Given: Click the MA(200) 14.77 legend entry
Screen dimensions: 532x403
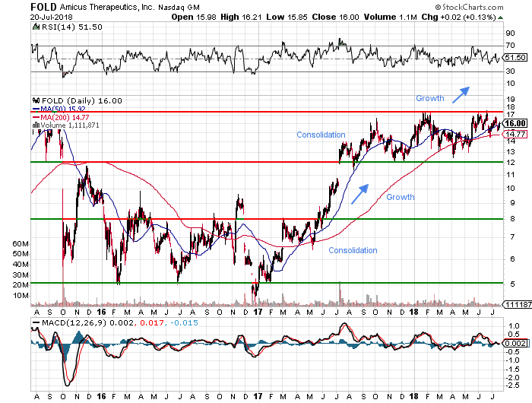Looking at the screenshot, I should tap(61, 117).
